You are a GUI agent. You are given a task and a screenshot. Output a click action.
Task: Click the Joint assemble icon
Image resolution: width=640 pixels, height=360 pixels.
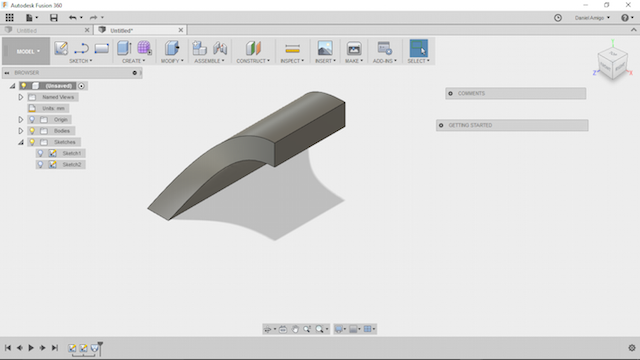point(220,48)
